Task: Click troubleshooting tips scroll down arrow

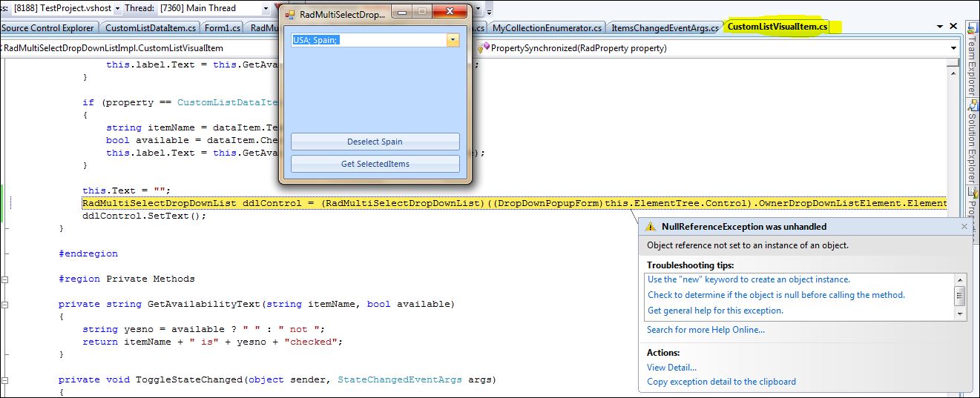Action: tap(960, 314)
